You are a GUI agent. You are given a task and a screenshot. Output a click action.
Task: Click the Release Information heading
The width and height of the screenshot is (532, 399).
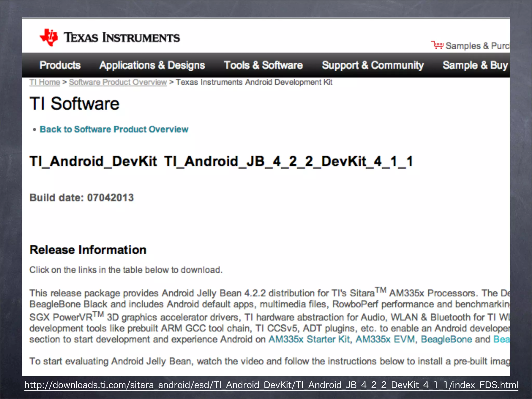point(88,250)
